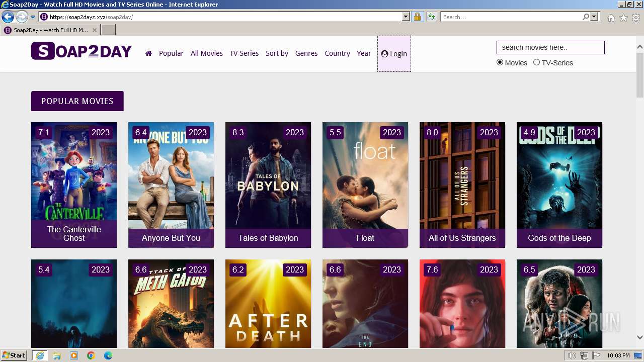Go to the site home icon
This screenshot has height=362, width=644.
point(148,53)
